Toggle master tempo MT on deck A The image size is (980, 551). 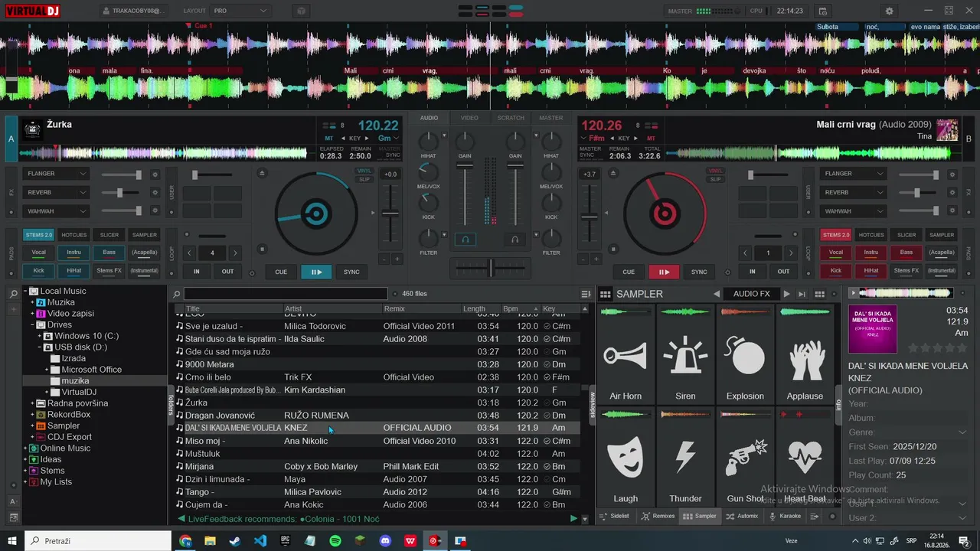[x=329, y=139]
